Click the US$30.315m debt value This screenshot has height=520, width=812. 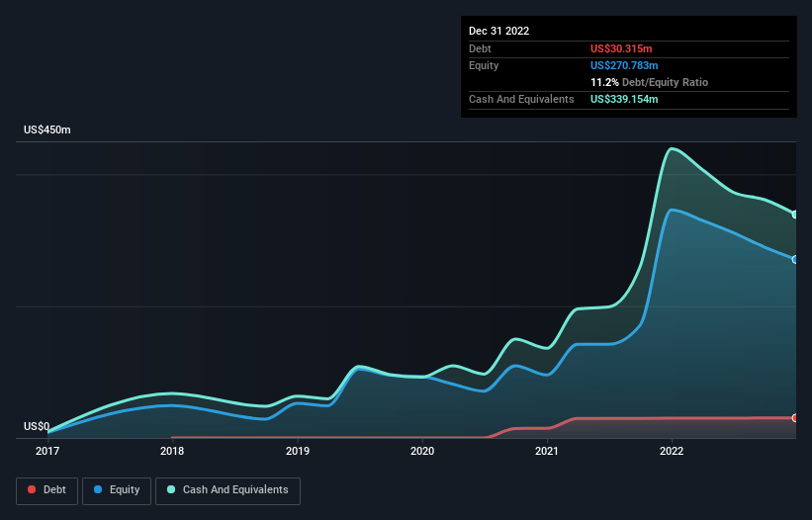[x=621, y=48]
